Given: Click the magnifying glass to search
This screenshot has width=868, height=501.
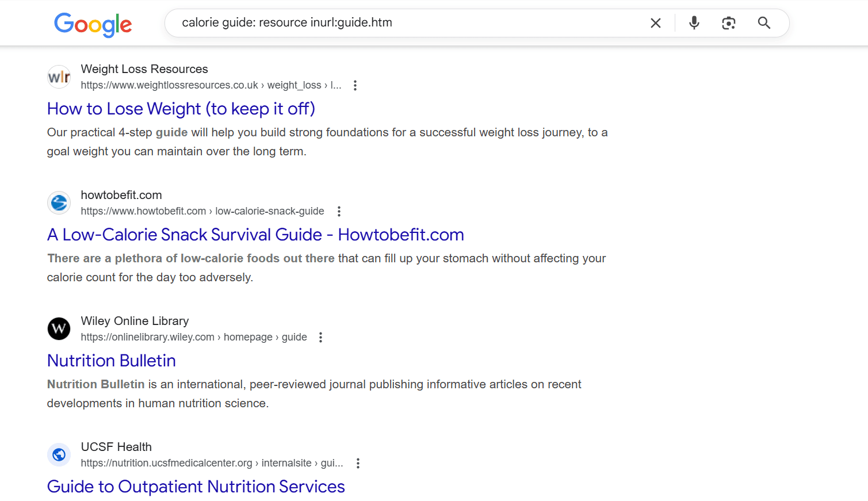Looking at the screenshot, I should 764,22.
